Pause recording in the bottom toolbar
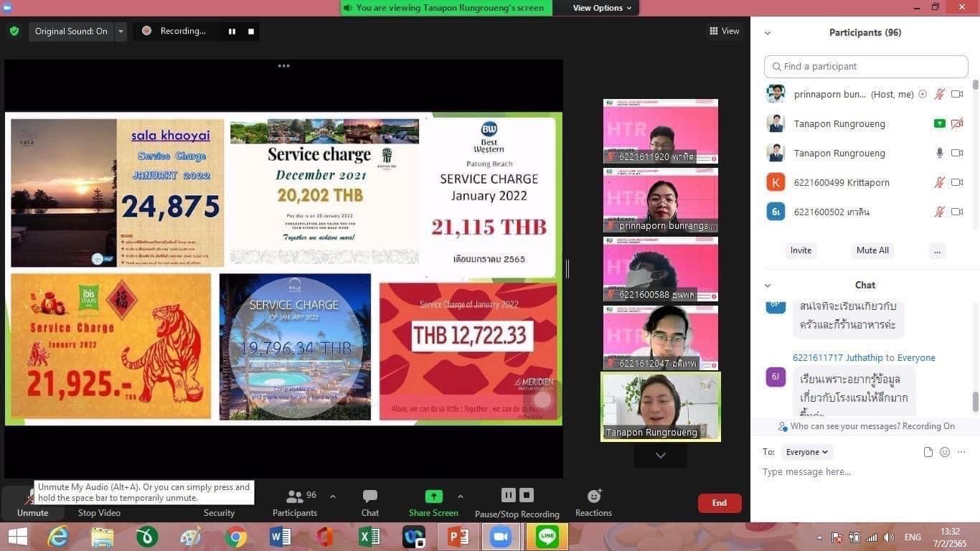Viewport: 980px width, 551px height. [509, 495]
